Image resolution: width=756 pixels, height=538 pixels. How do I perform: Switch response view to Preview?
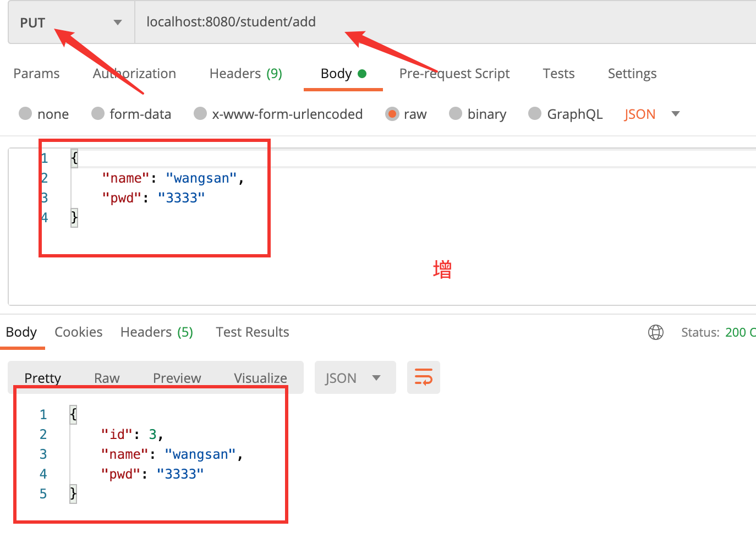click(177, 378)
